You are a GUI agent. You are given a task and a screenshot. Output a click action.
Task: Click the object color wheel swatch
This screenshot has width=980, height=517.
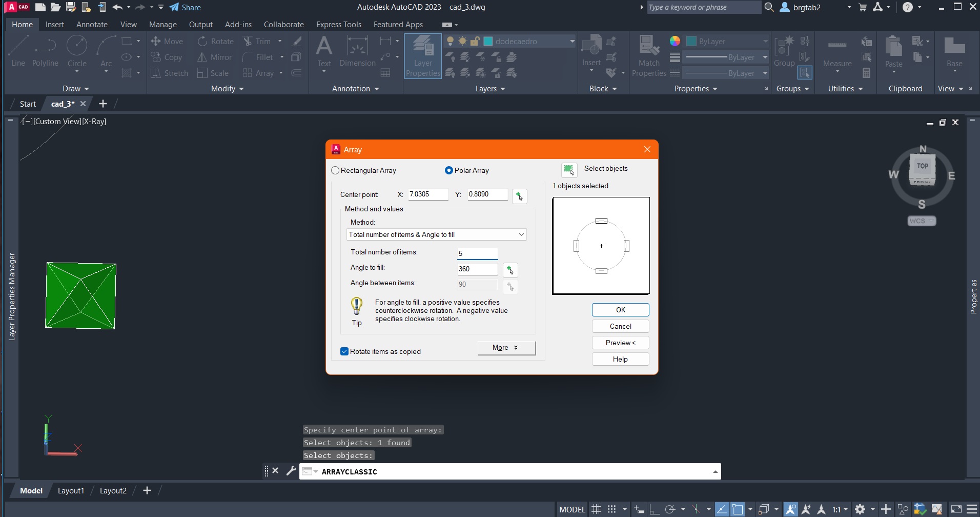(x=675, y=41)
